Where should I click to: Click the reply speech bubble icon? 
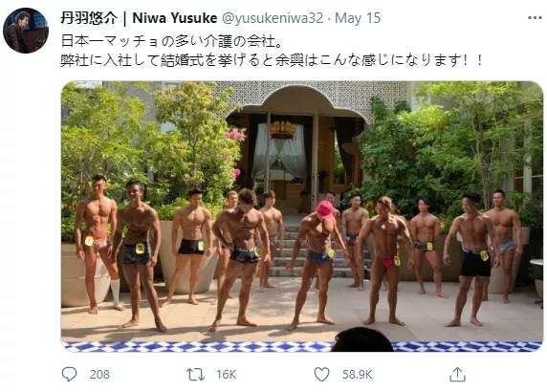(69, 374)
